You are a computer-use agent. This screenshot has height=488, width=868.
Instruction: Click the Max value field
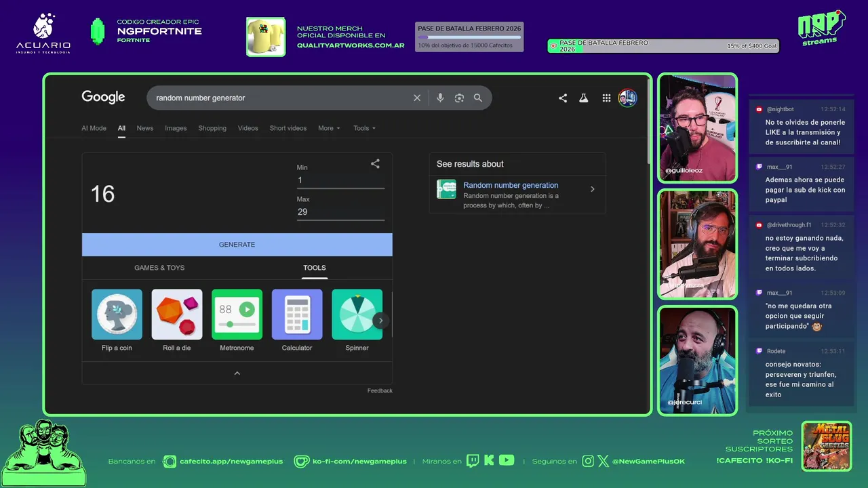340,212
